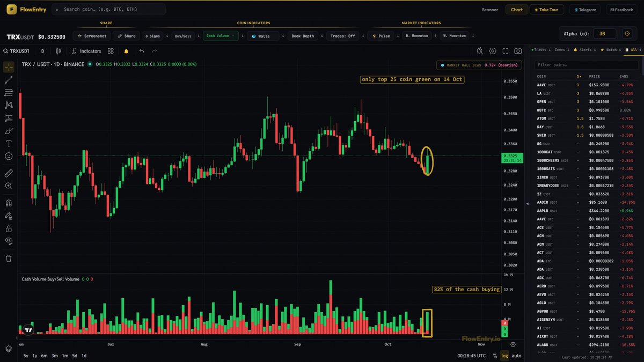This screenshot has width=644, height=362.
Task: Start the Take Tour walkthrough
Action: [547, 10]
